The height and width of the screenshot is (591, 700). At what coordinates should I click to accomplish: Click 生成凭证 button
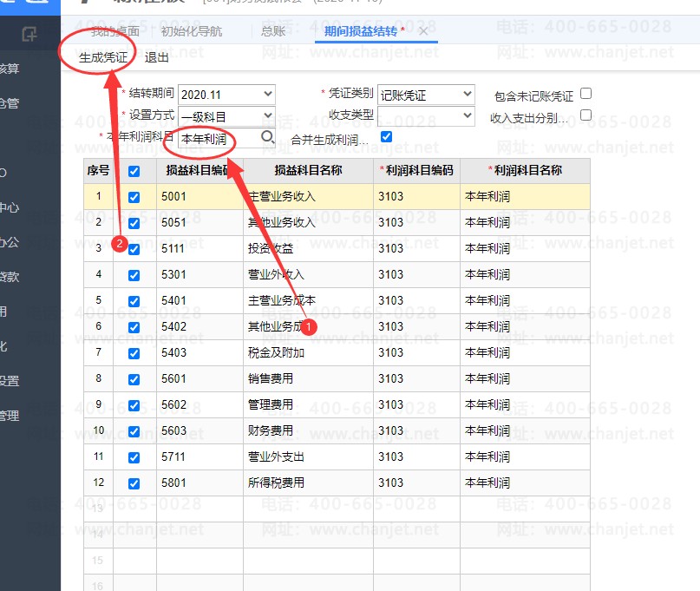click(103, 57)
